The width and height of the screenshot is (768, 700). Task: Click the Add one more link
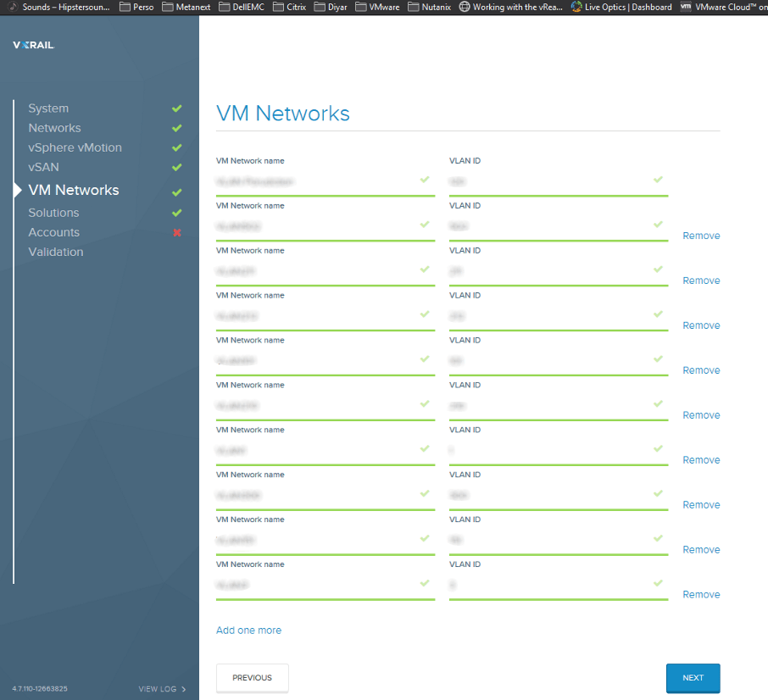tap(248, 631)
